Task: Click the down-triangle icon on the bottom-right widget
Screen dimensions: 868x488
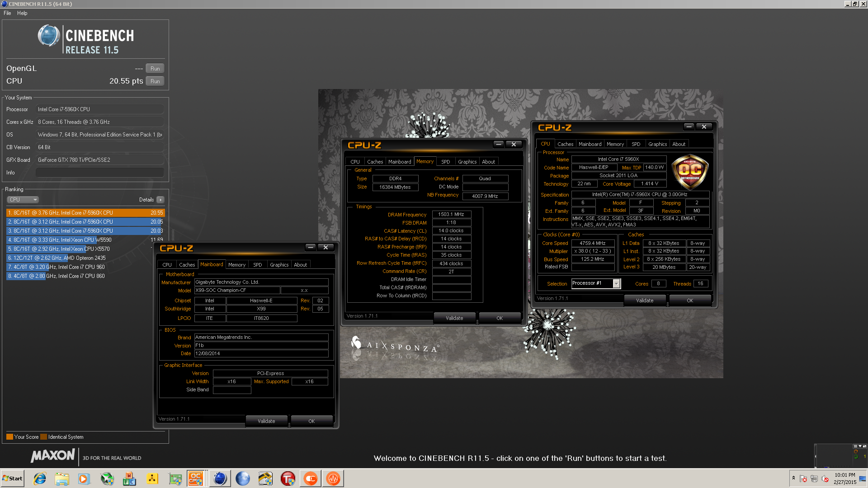Action: pos(860,446)
